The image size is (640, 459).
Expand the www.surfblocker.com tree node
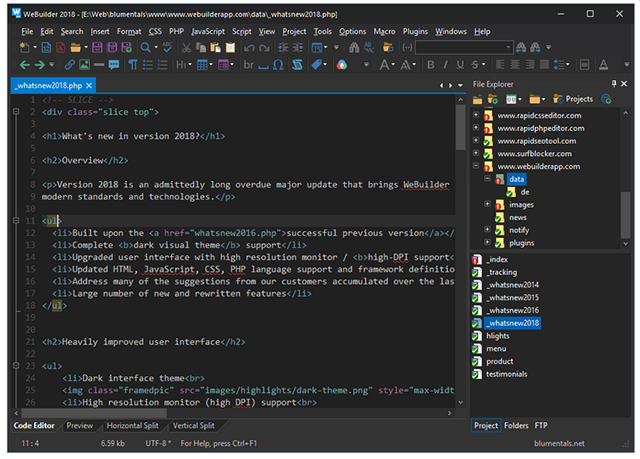476,153
